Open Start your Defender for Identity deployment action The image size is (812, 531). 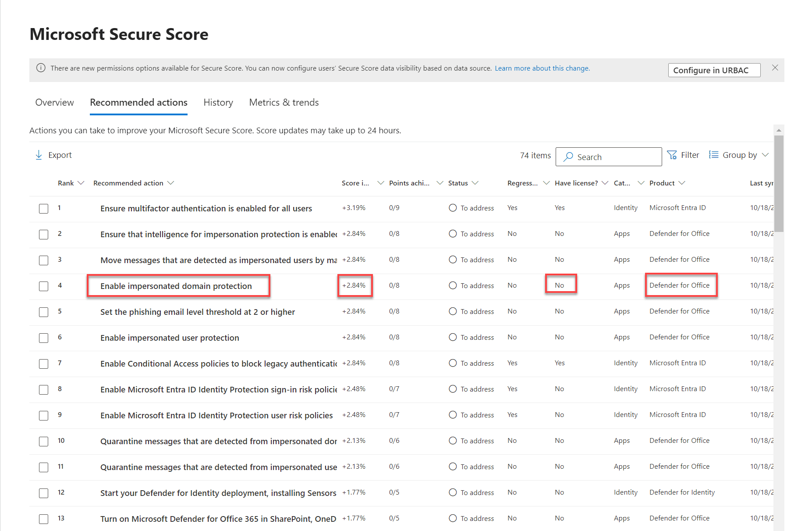point(218,493)
